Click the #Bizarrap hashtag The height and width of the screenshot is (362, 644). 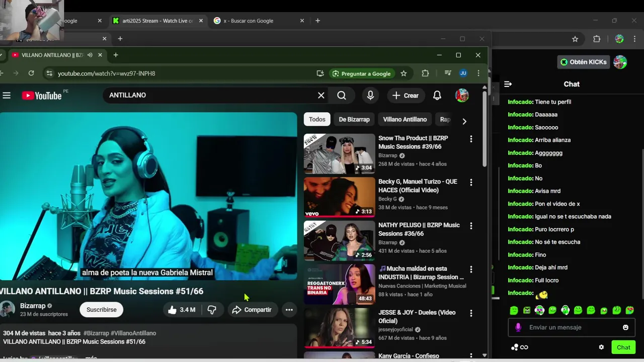[x=96, y=333]
